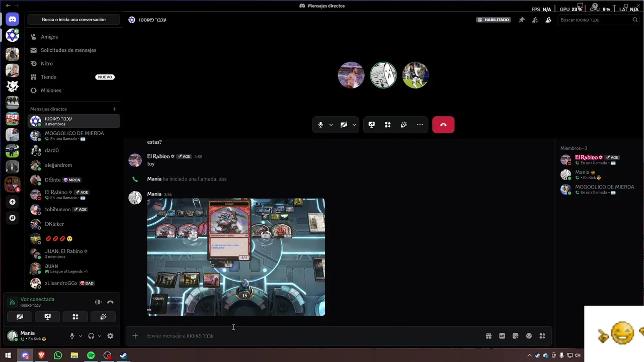Open the Amigos tab

click(73, 37)
